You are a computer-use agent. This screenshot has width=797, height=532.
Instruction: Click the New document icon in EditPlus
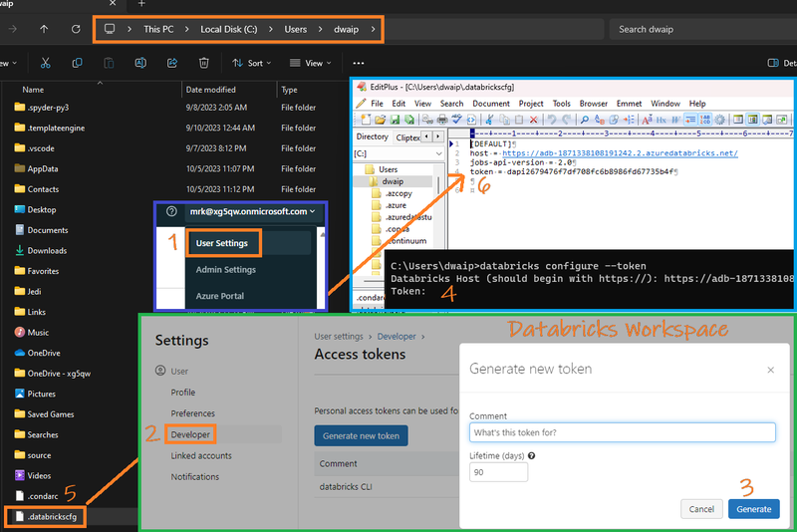click(x=366, y=120)
